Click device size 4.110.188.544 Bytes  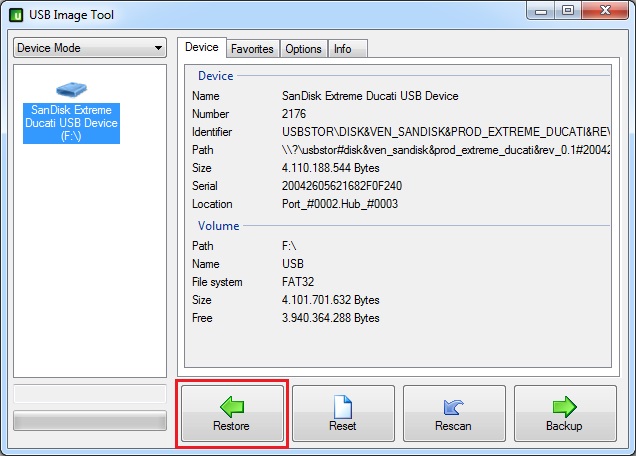[x=331, y=168]
